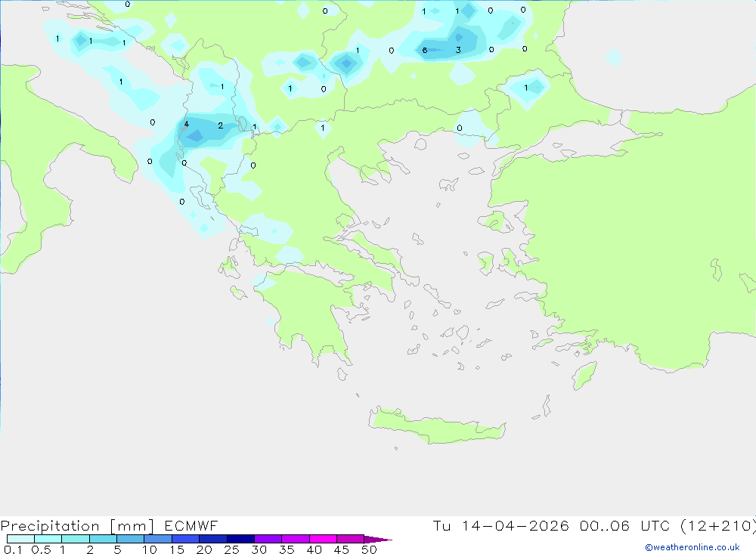
Task: Click the 35–40 mm legend color swatch
Action: (x=296, y=539)
